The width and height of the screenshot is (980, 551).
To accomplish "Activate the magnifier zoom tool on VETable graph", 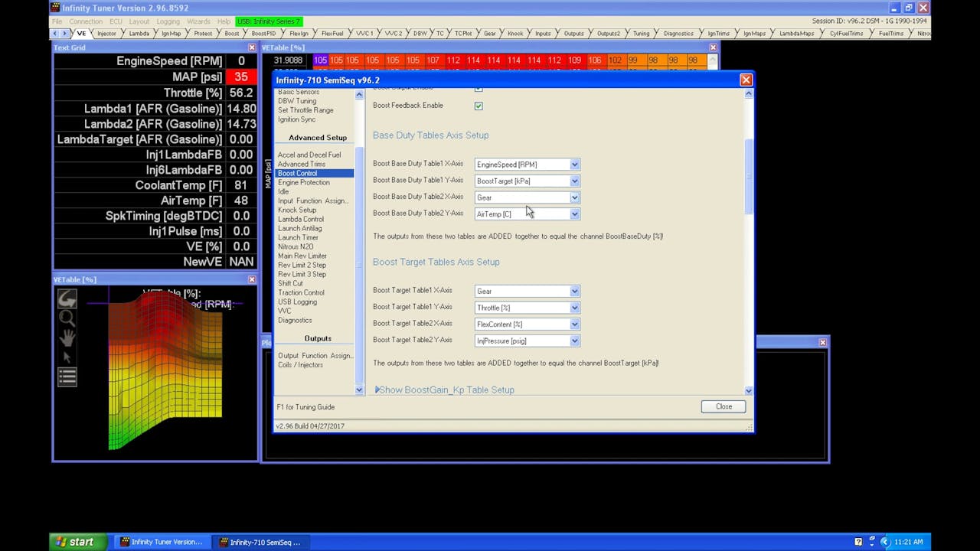I will (67, 316).
